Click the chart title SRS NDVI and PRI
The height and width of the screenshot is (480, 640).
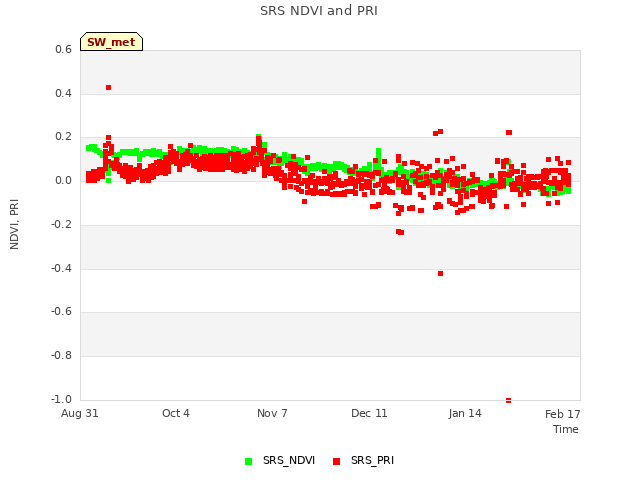(x=319, y=10)
